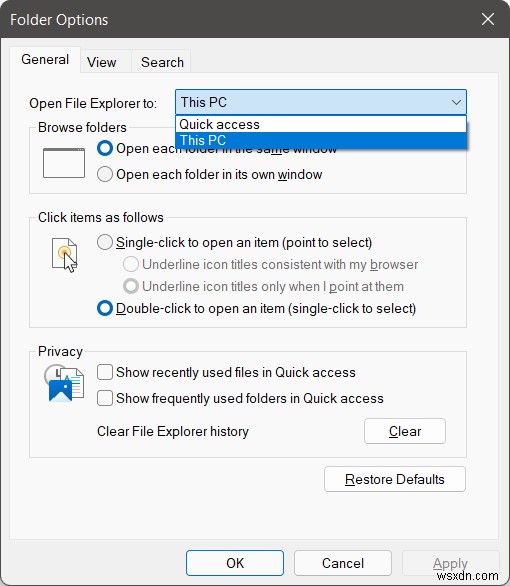Select Underline icon titles consistent with my browser
This screenshot has height=586, width=510.
[x=131, y=264]
